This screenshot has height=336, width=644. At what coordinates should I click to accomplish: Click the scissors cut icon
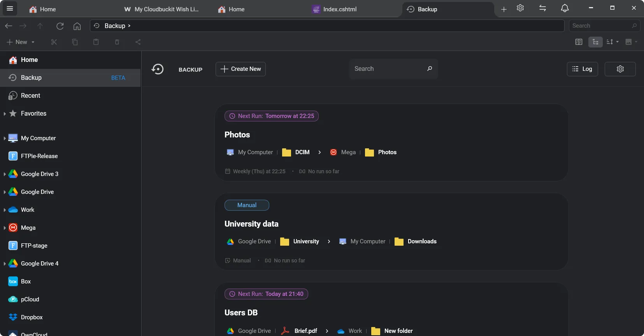pos(54,42)
